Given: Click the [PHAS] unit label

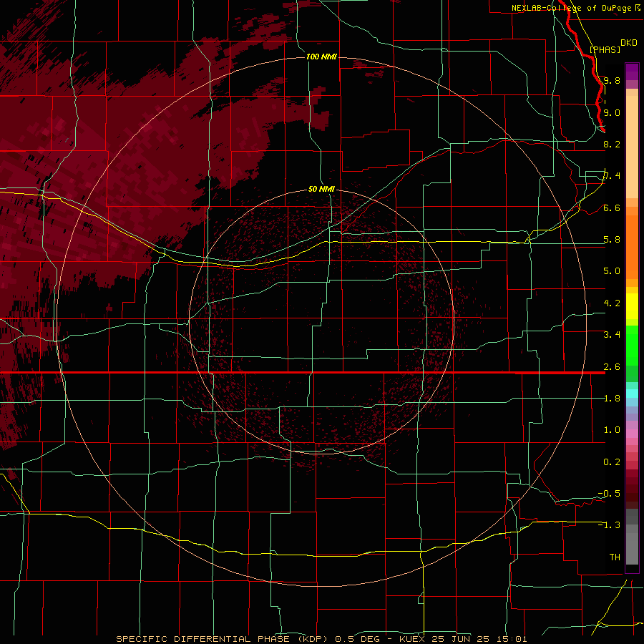Looking at the screenshot, I should [x=605, y=49].
